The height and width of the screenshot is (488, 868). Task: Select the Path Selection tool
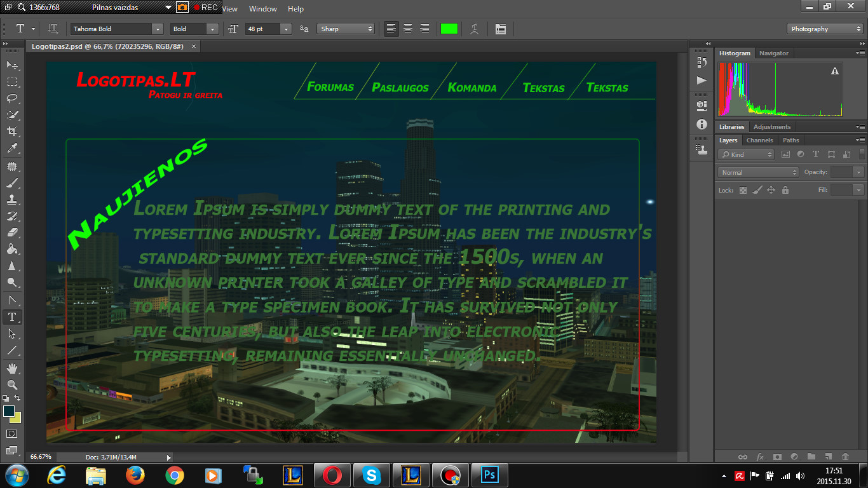[x=12, y=333]
